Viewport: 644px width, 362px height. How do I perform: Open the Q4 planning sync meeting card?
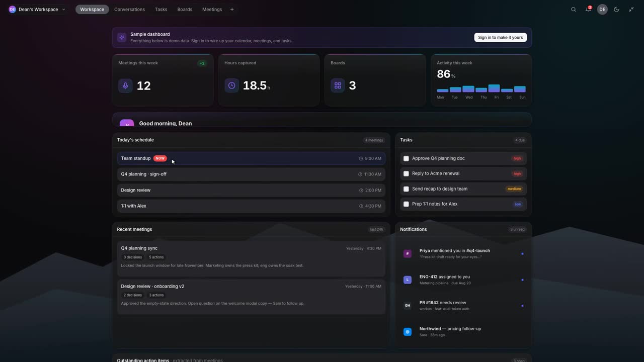pyautogui.click(x=251, y=258)
